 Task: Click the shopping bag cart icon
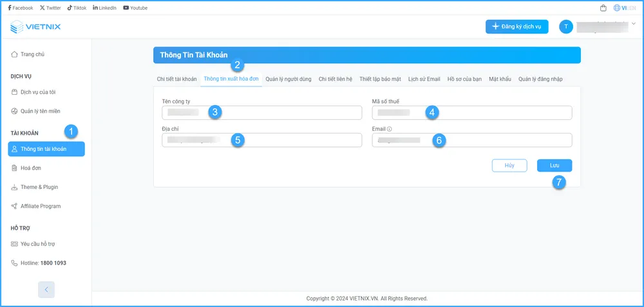coord(603,8)
